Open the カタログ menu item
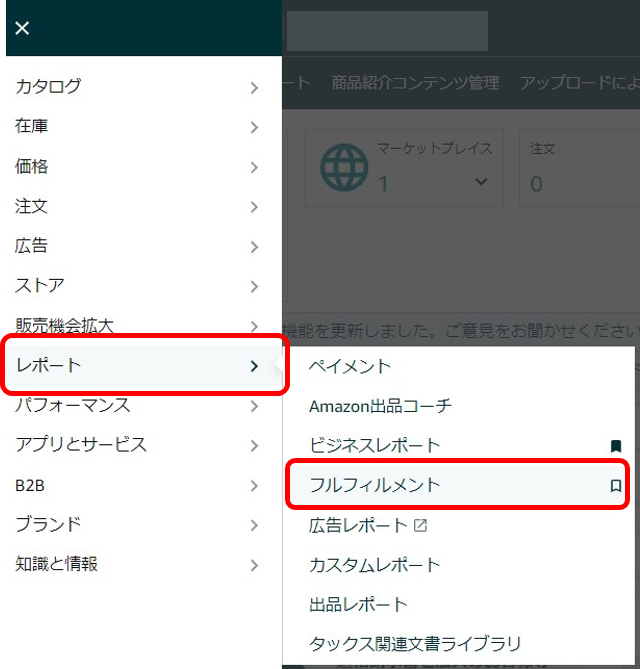 click(x=47, y=87)
